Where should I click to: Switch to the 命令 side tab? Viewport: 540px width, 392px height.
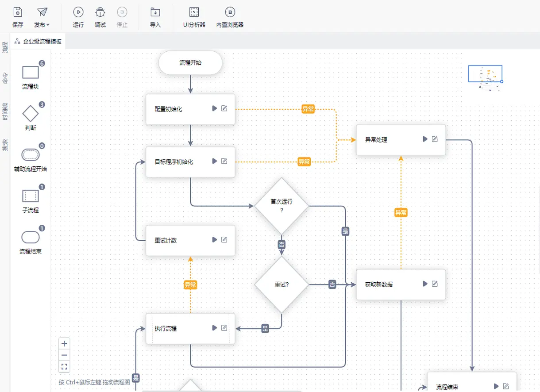(x=5, y=78)
